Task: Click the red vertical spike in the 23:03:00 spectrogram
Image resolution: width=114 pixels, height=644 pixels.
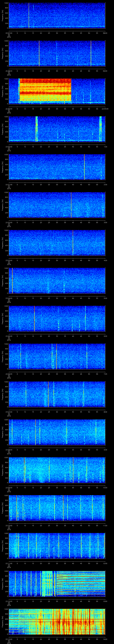Action: point(73,243)
